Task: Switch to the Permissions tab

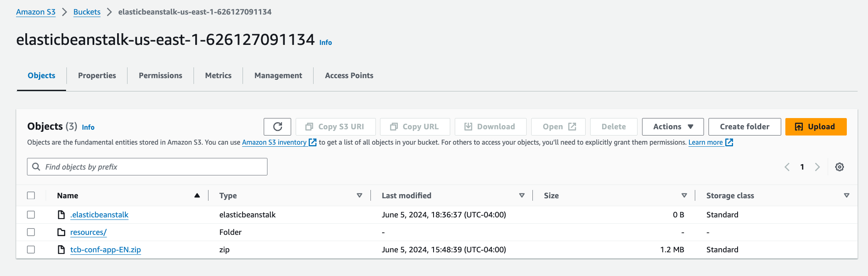Action: [160, 76]
